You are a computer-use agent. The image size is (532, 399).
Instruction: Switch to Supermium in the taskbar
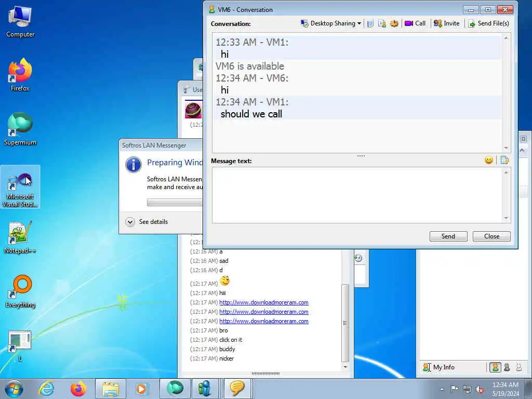(175, 389)
